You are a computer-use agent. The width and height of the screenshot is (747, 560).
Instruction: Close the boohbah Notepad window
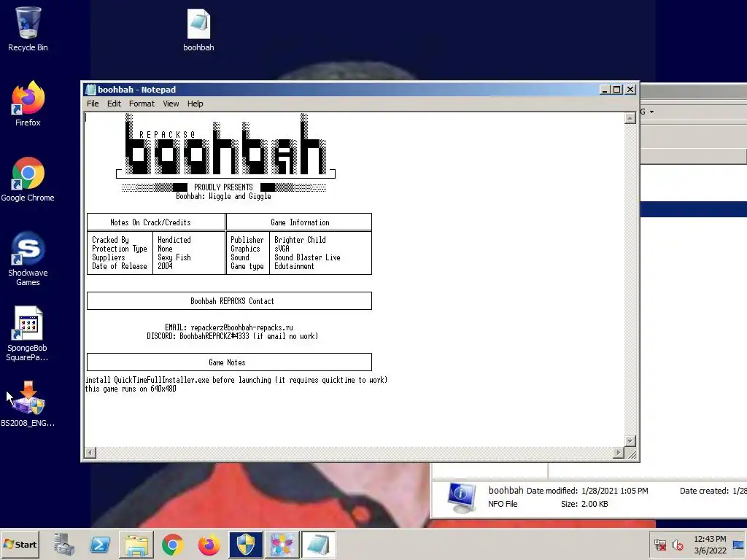click(630, 90)
